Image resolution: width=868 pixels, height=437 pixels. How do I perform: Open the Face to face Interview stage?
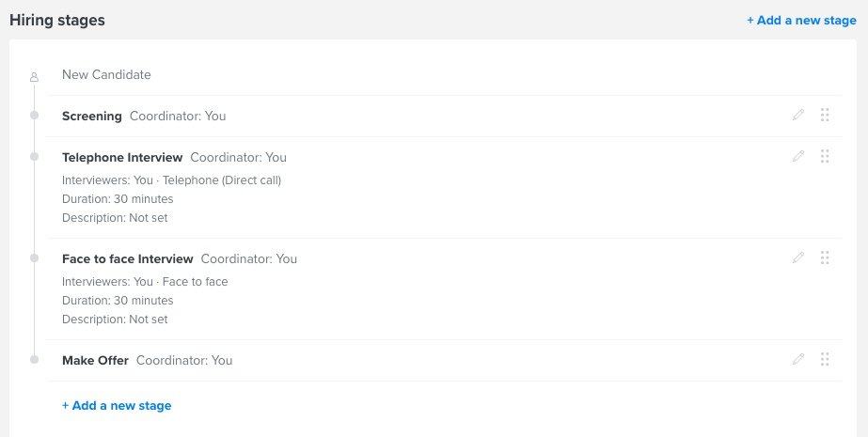pyautogui.click(x=128, y=258)
